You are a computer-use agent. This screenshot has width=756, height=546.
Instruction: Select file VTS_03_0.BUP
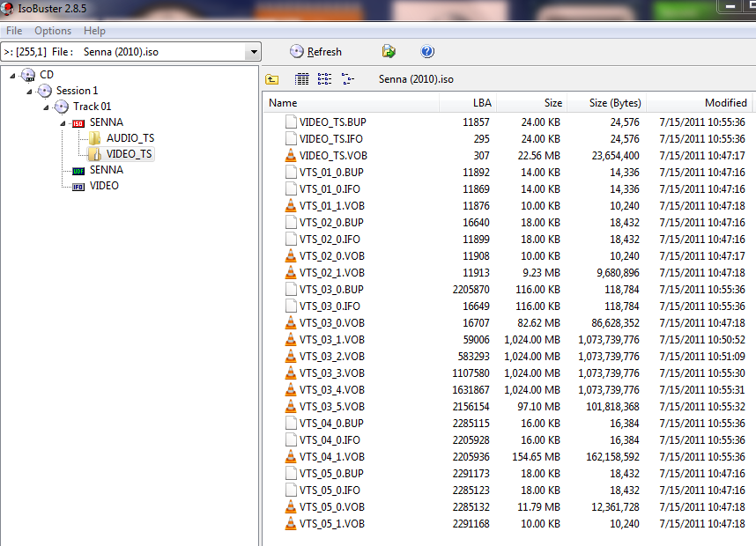[x=331, y=289]
